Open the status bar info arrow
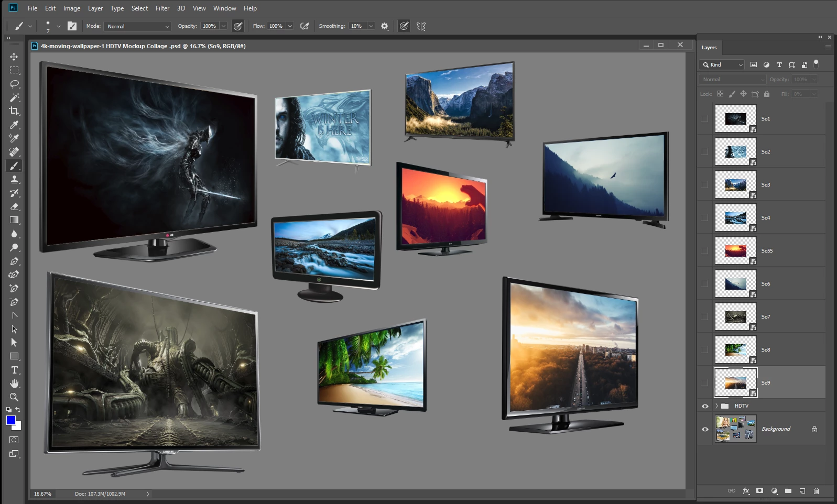 [x=148, y=494]
